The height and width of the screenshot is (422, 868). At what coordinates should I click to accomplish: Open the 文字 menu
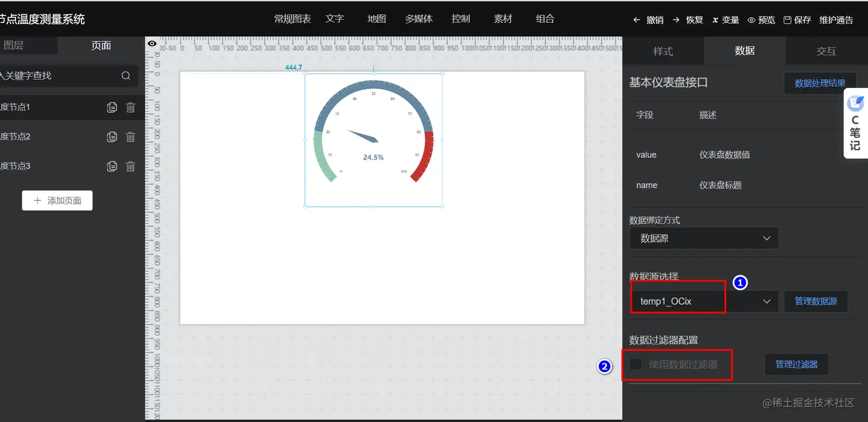pyautogui.click(x=335, y=19)
